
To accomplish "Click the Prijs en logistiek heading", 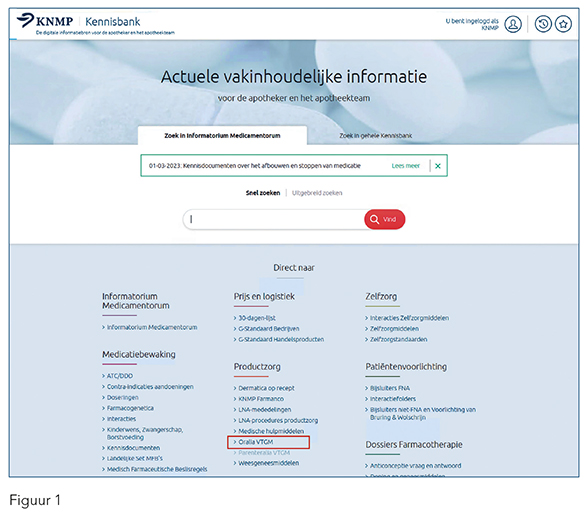I will [x=264, y=296].
